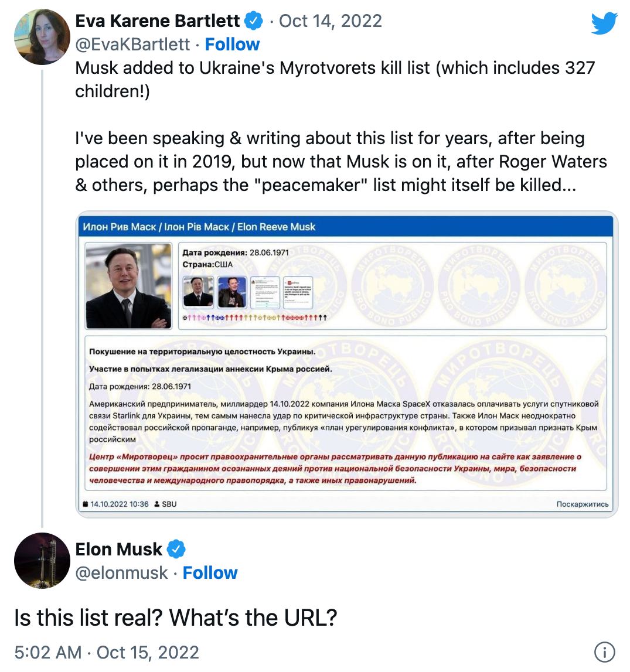This screenshot has width=630, height=672.
Task: Select the second small Musk thumbnail
Action: (x=232, y=292)
